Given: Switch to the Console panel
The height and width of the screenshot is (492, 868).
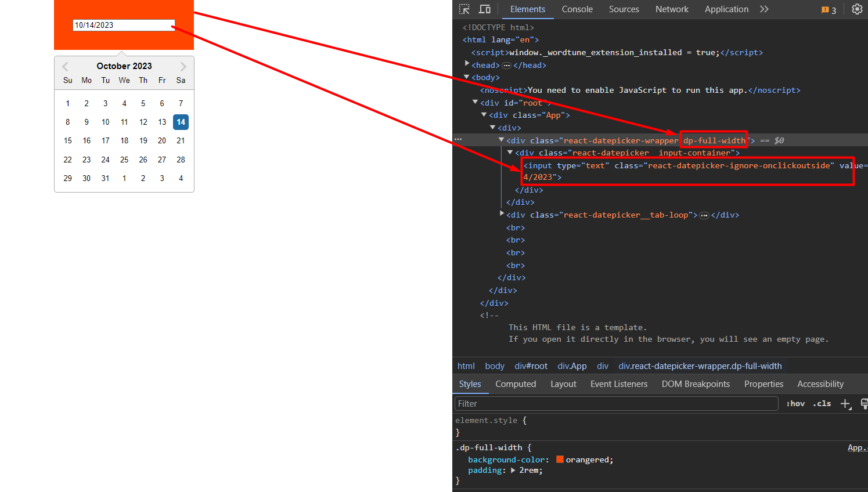Looking at the screenshot, I should click(x=577, y=9).
